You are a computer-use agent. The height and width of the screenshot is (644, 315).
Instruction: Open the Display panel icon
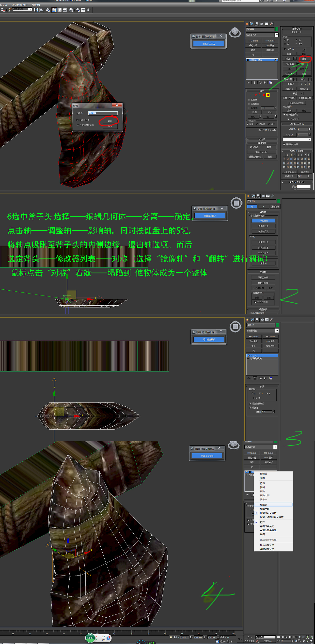point(267,24)
